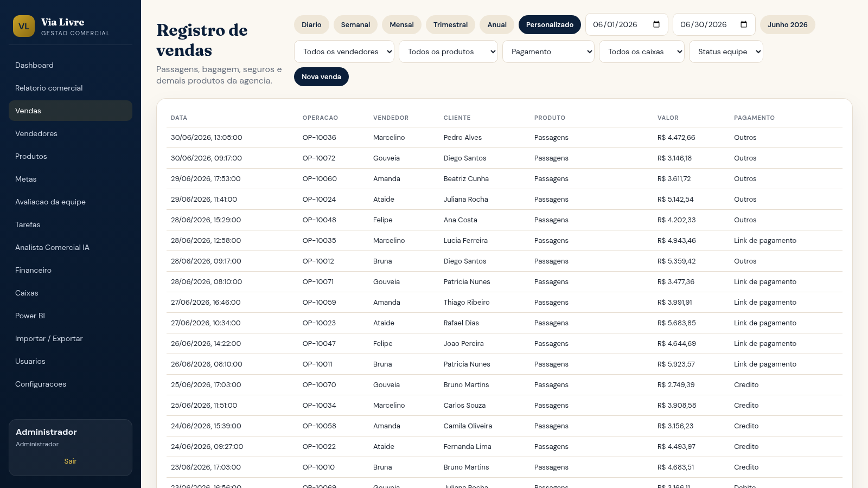Expand the Todos os caixas dropdown
The image size is (868, 488).
[642, 52]
